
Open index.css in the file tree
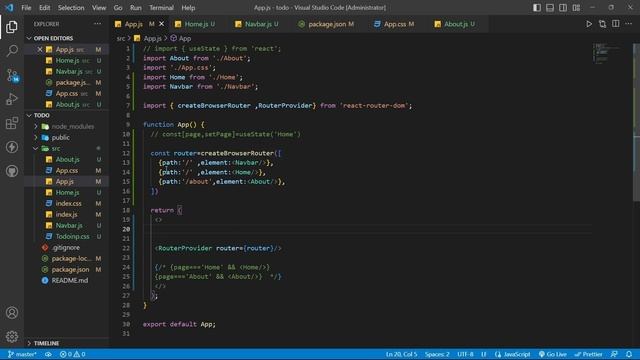click(x=68, y=203)
